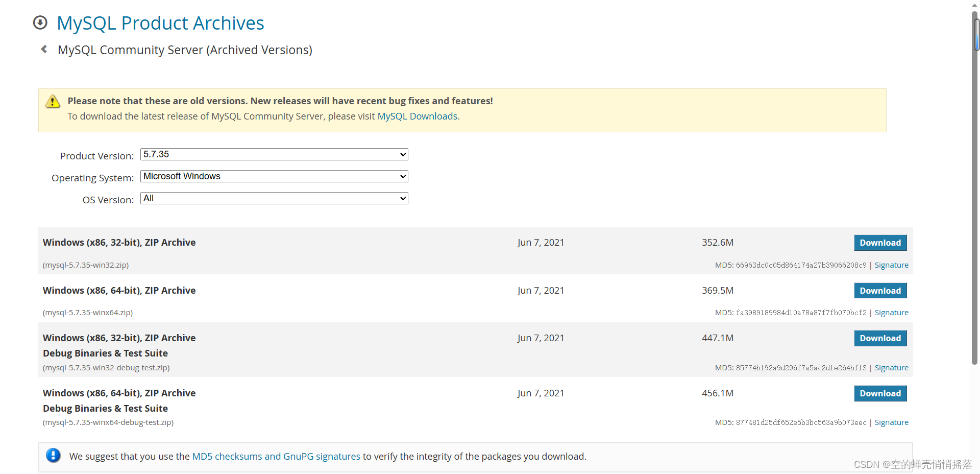980x474 pixels.
Task: Open MD5 checksums and GnuPG signatures link
Action: click(276, 456)
